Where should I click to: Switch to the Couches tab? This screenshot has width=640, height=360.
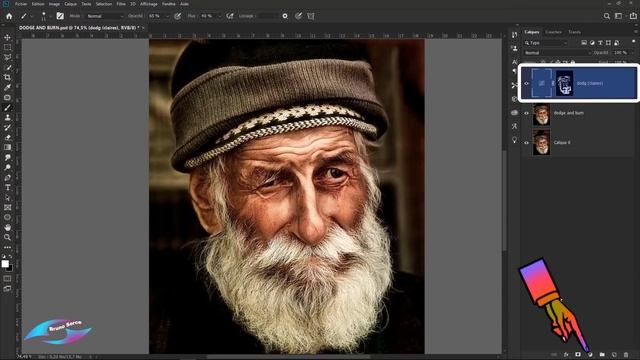tap(553, 32)
